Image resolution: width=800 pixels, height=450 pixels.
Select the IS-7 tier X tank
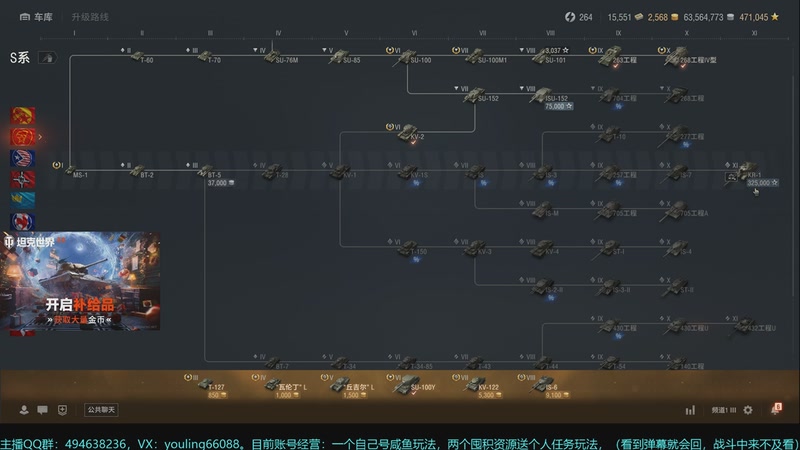pyautogui.click(x=679, y=172)
